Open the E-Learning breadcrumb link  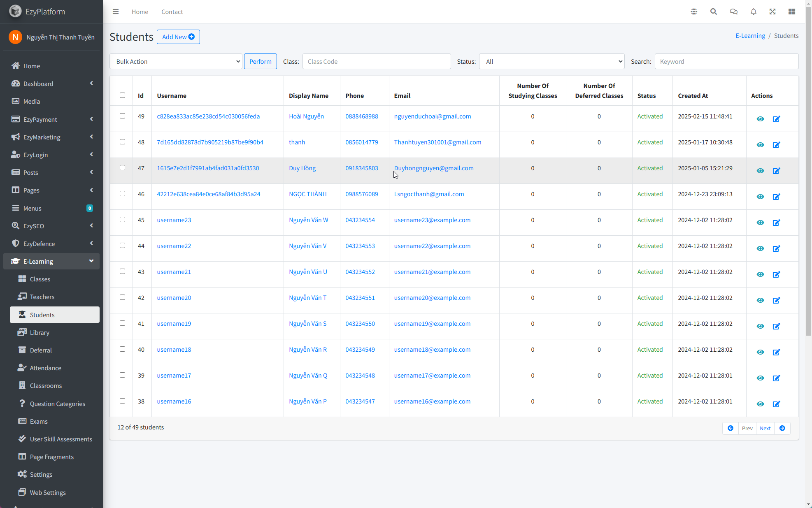pos(750,36)
